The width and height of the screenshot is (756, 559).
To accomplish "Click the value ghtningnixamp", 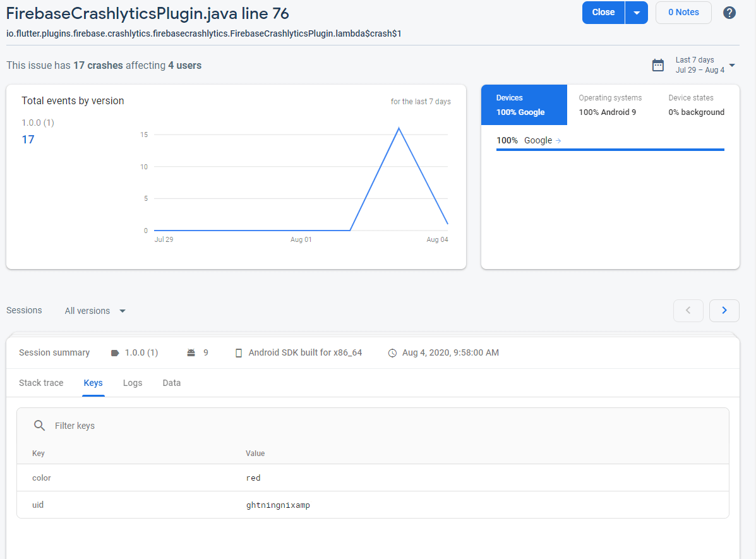I will coord(278,505).
